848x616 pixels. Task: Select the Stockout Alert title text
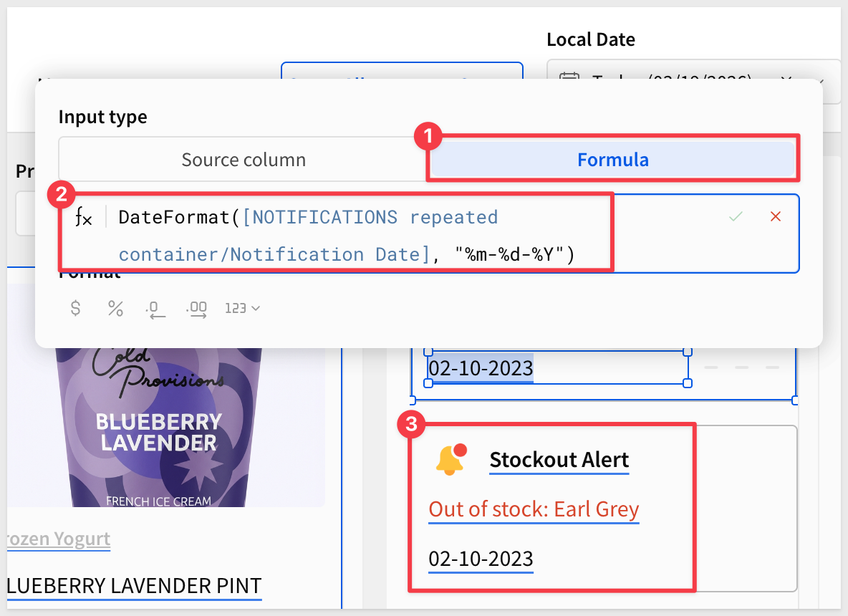559,460
